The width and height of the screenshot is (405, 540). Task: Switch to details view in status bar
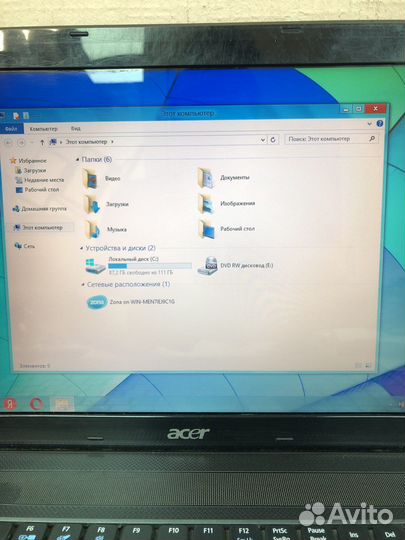[x=358, y=365]
